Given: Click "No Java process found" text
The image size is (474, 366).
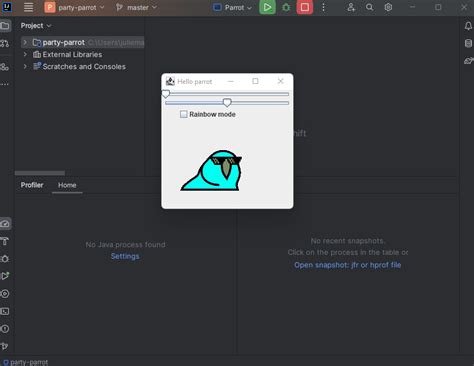Looking at the screenshot, I should (x=125, y=244).
